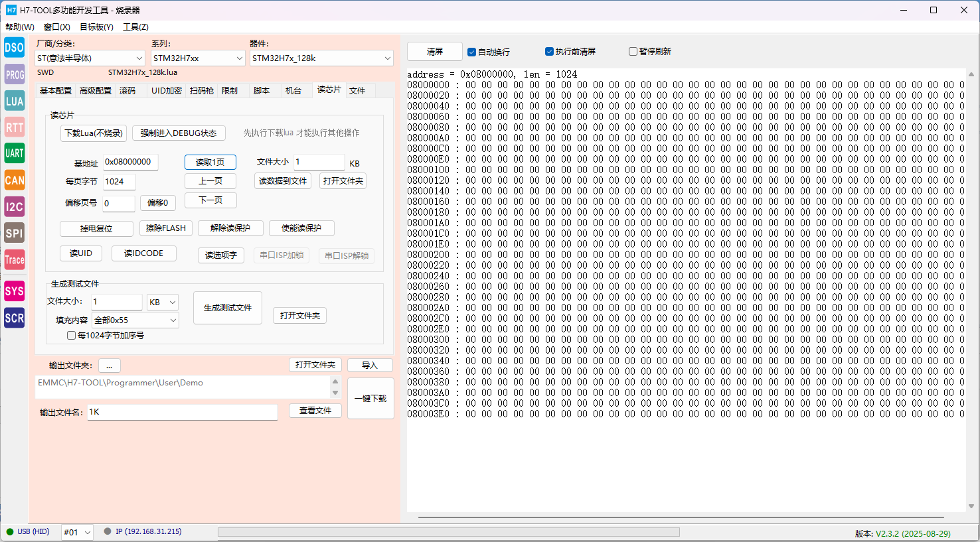Expand the #01 device number dropdown

(x=77, y=532)
